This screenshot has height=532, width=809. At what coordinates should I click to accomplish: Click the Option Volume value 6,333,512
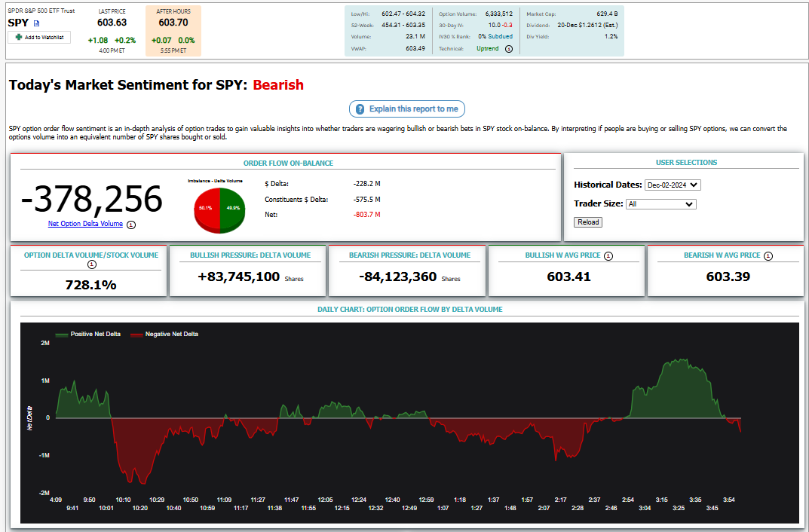click(499, 14)
